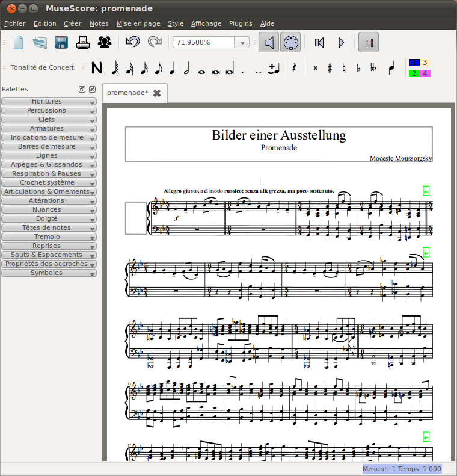Apply the flat accidental

(x=358, y=68)
